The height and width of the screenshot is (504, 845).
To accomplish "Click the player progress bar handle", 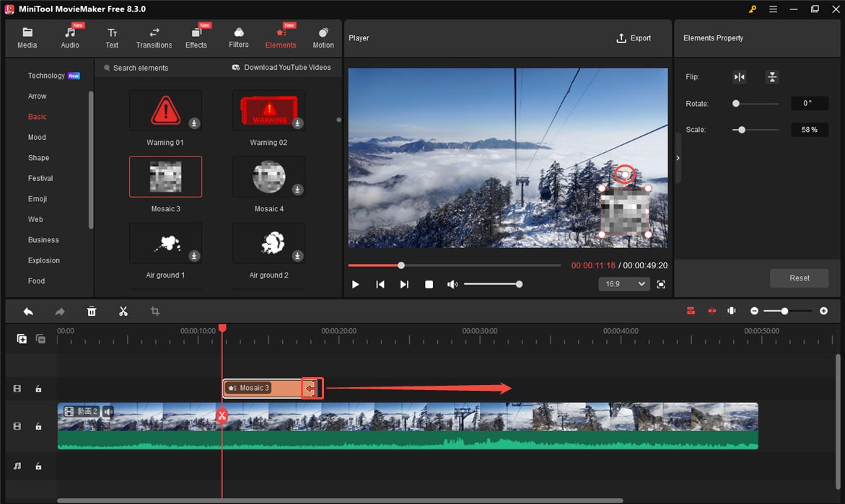I will (x=401, y=265).
